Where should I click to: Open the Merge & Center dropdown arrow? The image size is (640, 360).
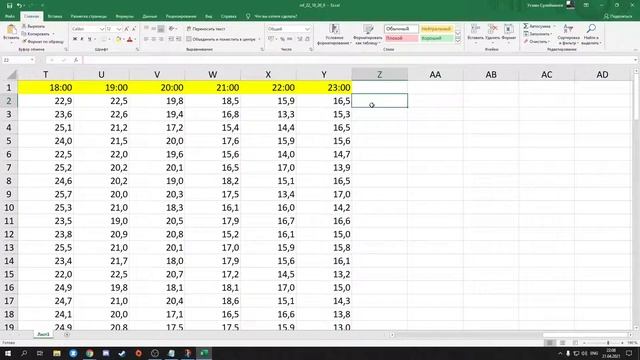click(260, 39)
